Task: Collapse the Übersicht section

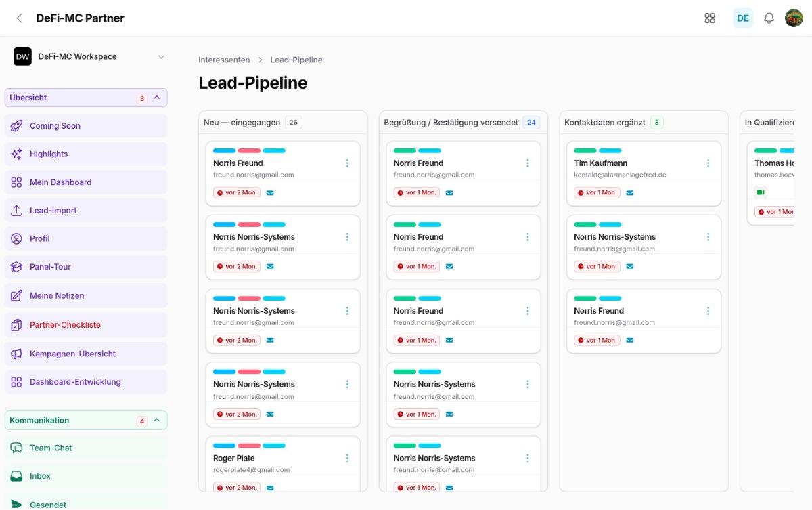Action: coord(156,98)
